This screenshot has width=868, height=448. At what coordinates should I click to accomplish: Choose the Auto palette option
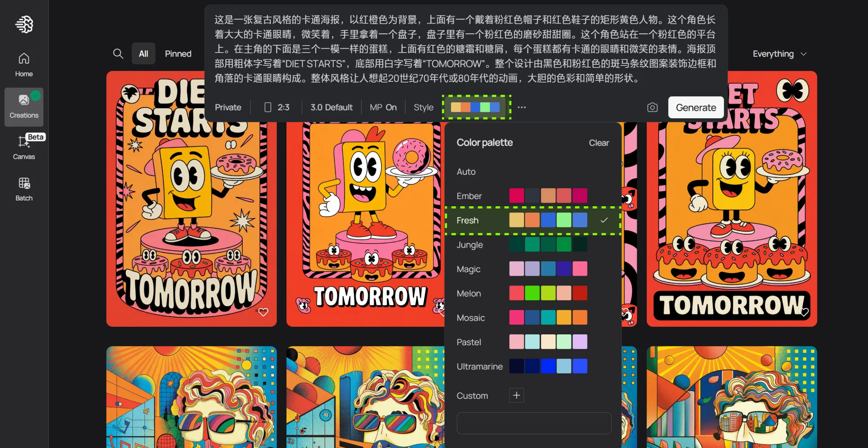(533, 172)
